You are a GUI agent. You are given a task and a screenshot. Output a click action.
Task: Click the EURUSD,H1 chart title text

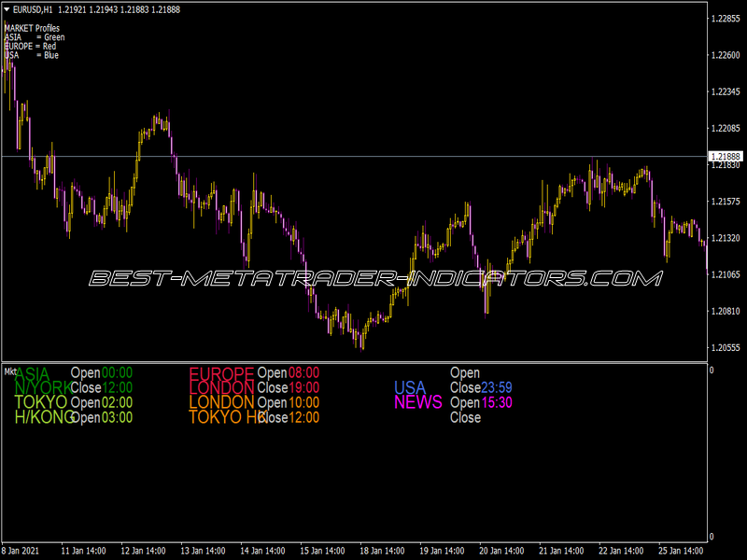click(x=33, y=9)
